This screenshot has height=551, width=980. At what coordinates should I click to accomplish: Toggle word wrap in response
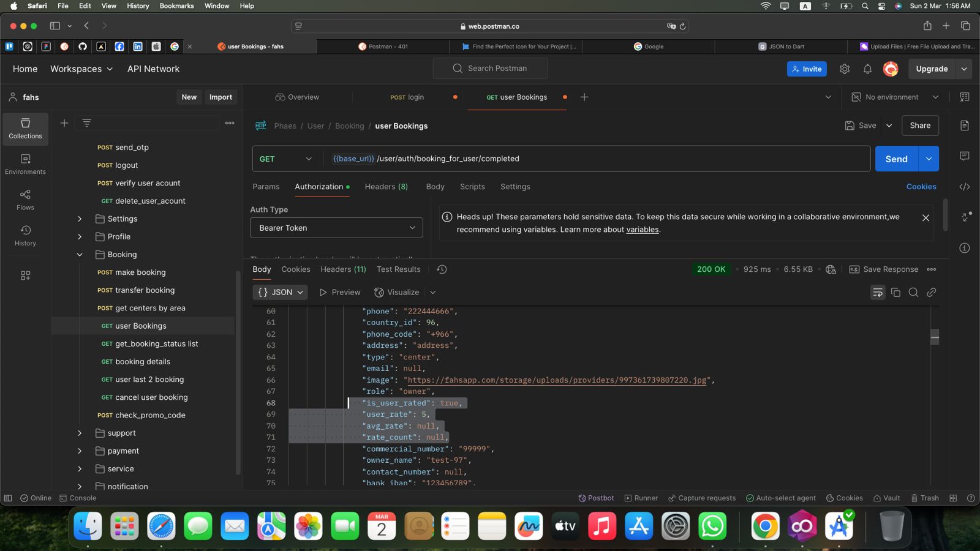point(877,293)
